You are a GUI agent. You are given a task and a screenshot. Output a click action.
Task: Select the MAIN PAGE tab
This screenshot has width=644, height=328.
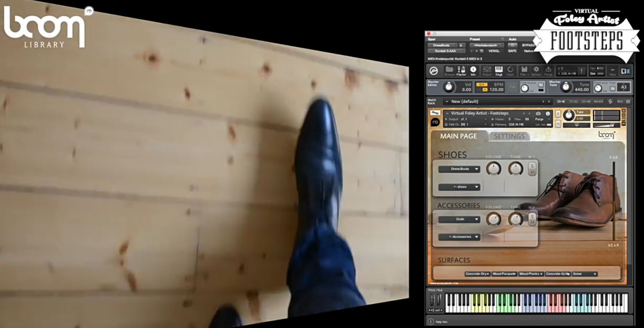pyautogui.click(x=458, y=136)
